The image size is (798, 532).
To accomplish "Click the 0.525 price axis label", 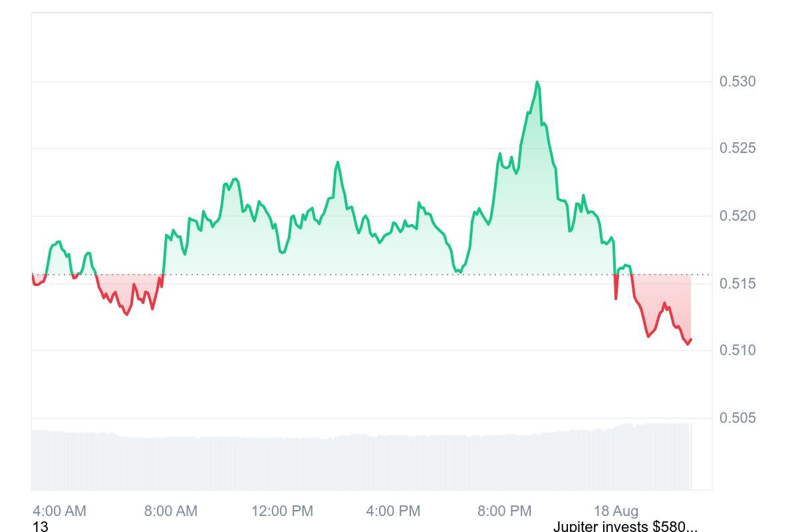I will [737, 148].
